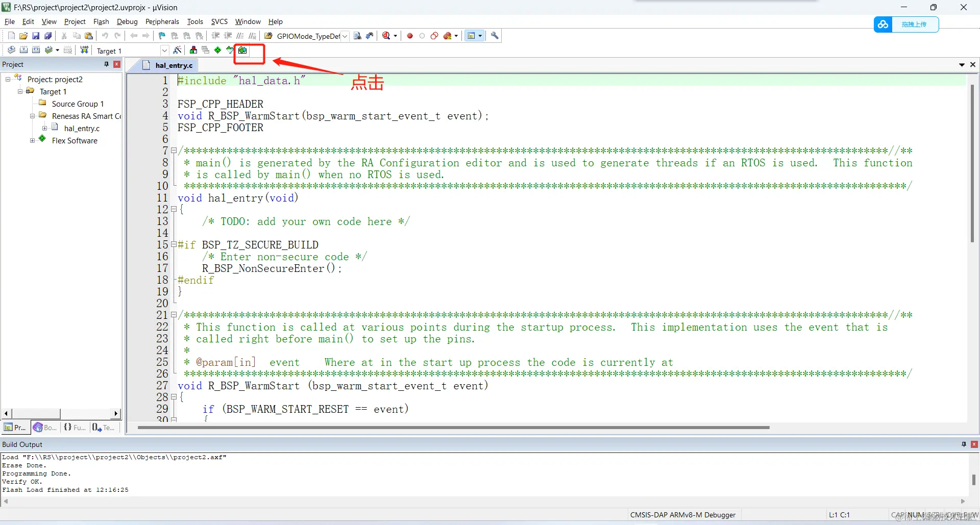Click the Manage Run-Time Environment green diamond icon
Image resolution: width=980 pixels, height=525 pixels.
(218, 50)
